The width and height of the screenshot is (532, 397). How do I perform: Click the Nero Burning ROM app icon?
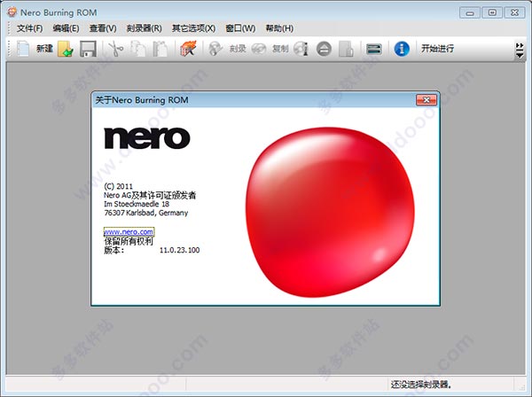(12, 12)
